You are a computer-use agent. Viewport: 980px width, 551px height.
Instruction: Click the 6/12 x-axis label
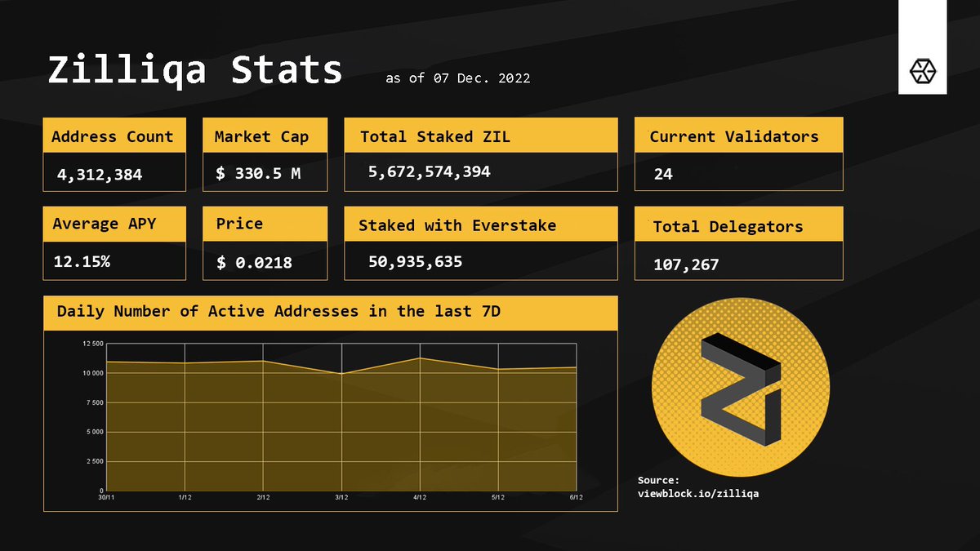(576, 498)
